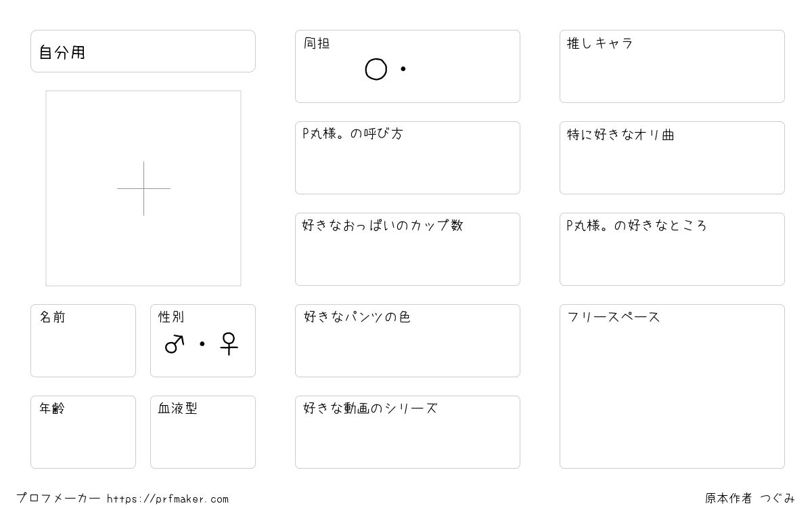Click the 特に好きなオリ曲 field

tap(672, 158)
